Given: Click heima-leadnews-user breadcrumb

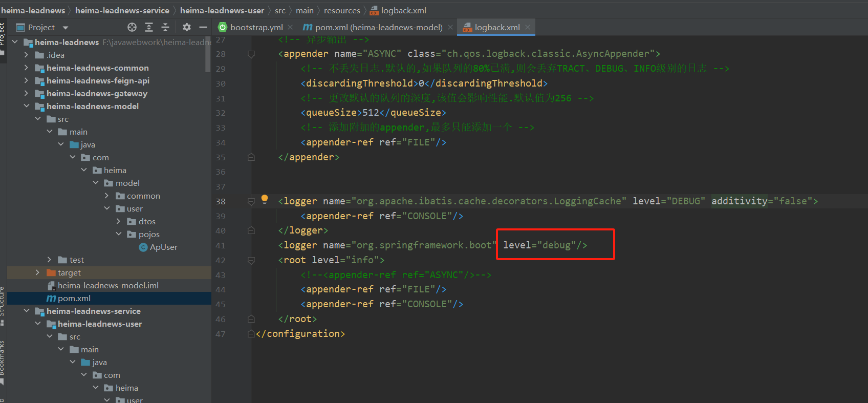Looking at the screenshot, I should (x=222, y=10).
